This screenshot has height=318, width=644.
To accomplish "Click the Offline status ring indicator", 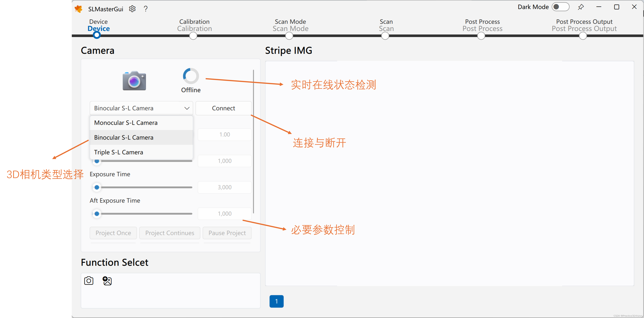I will pyautogui.click(x=191, y=76).
